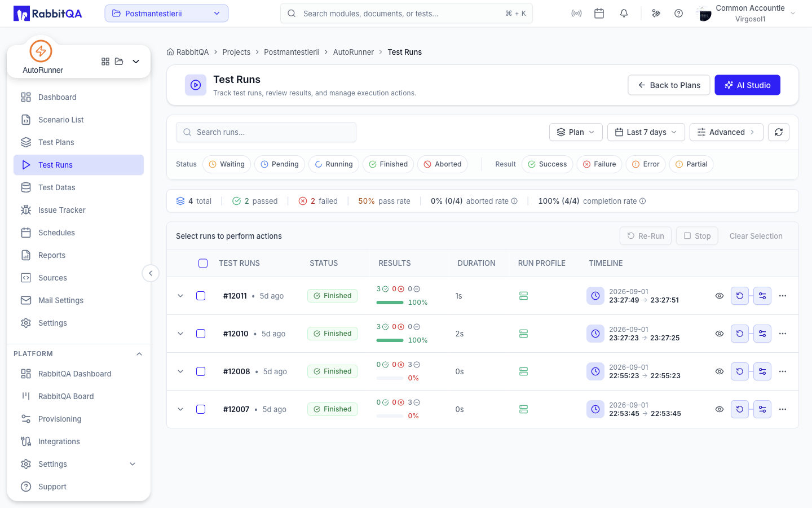
Task: Navigate to Issue Tracker
Action: click(78, 210)
